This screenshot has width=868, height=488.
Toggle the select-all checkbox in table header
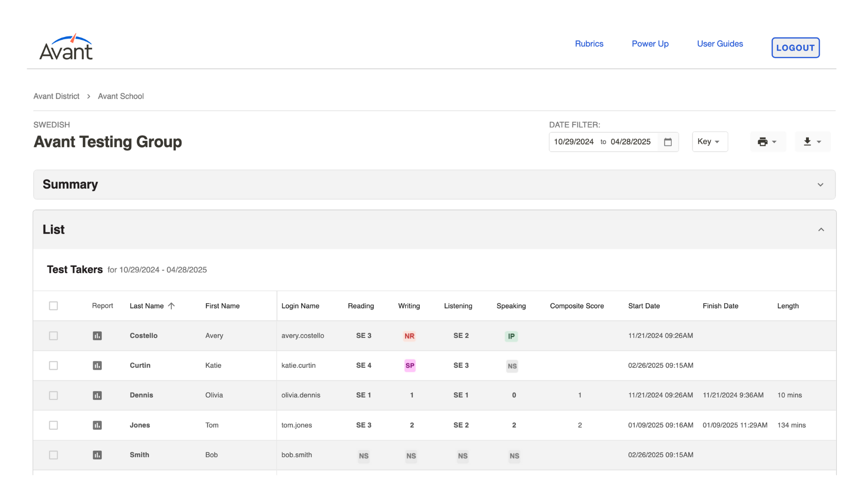pyautogui.click(x=53, y=306)
